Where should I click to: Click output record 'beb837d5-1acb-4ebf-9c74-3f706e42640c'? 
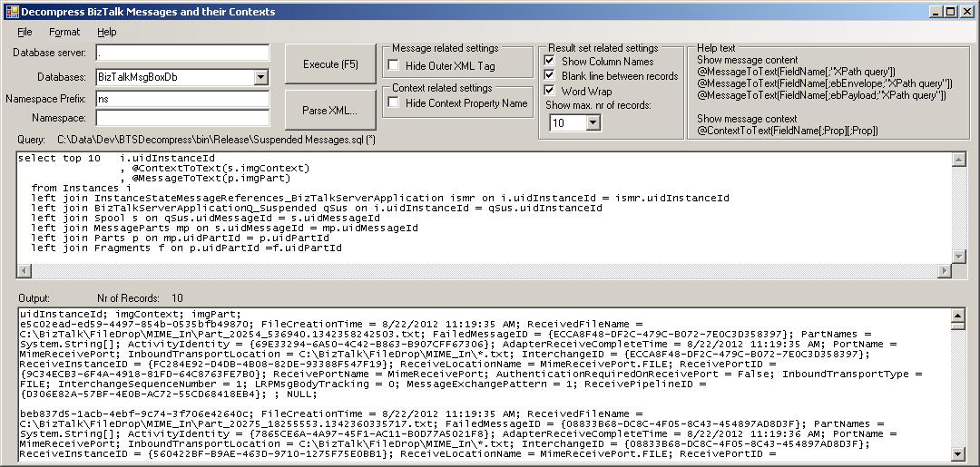pyautogui.click(x=135, y=413)
